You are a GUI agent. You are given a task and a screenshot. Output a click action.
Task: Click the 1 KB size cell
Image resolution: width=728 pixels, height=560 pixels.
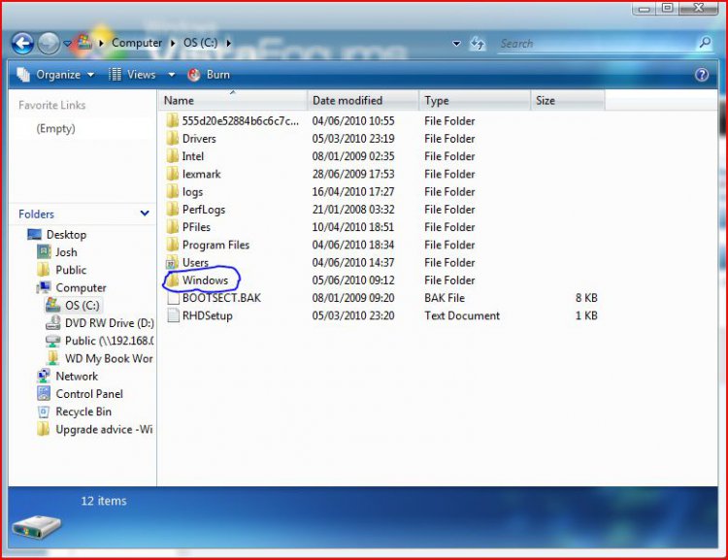pyautogui.click(x=586, y=315)
